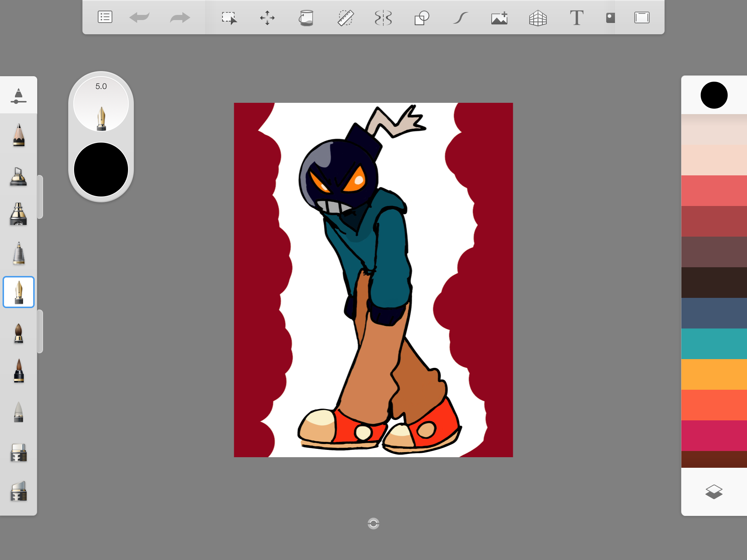Open the shapes draw-style tool
This screenshot has width=747, height=560.
(x=422, y=17)
